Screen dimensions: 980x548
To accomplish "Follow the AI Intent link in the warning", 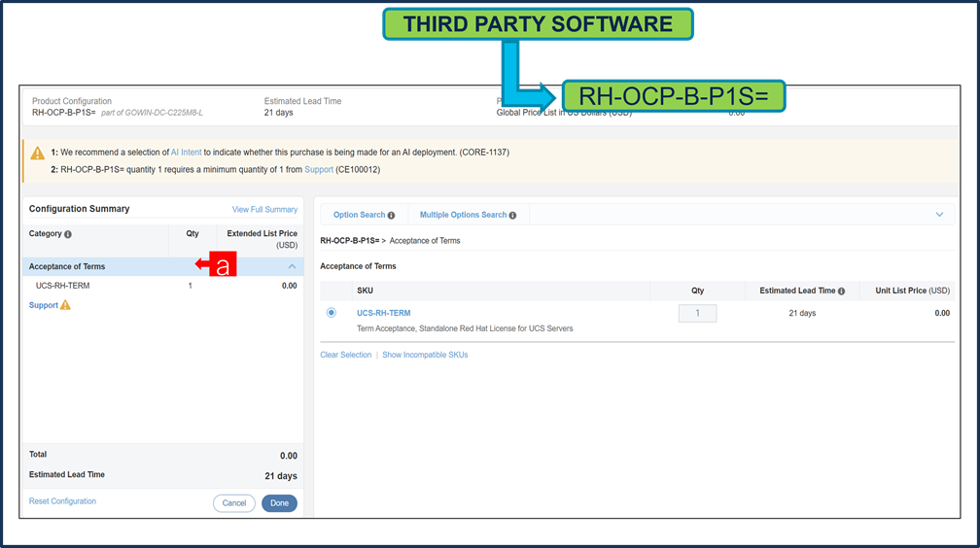I will click(187, 153).
